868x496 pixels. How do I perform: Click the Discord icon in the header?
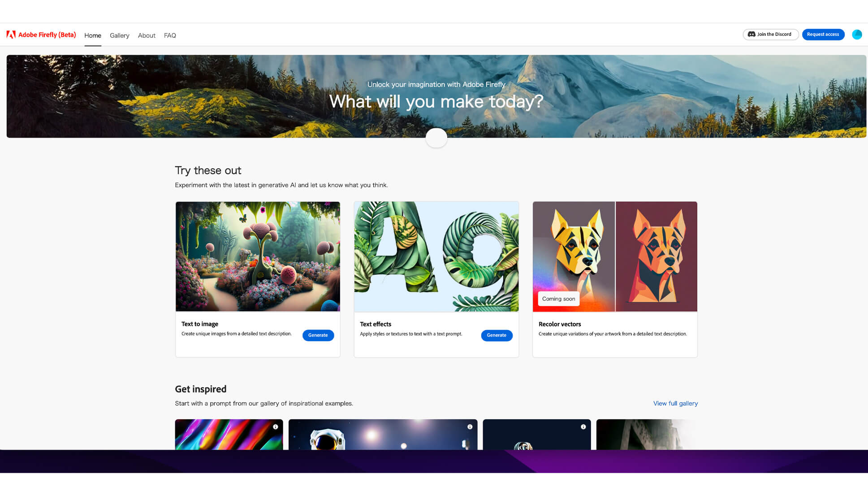(x=751, y=34)
